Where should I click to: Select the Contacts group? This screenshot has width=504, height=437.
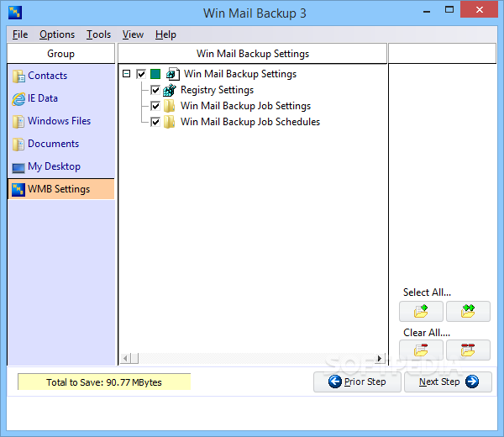(61, 76)
